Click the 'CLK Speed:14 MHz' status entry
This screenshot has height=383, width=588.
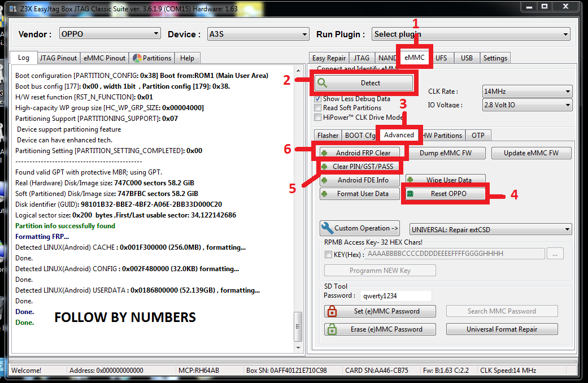pyautogui.click(x=508, y=371)
